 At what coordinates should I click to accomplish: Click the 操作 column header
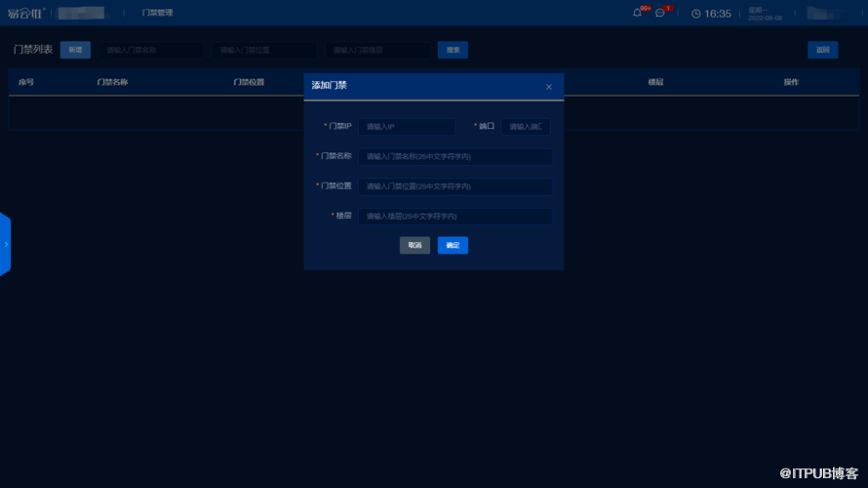pyautogui.click(x=791, y=82)
